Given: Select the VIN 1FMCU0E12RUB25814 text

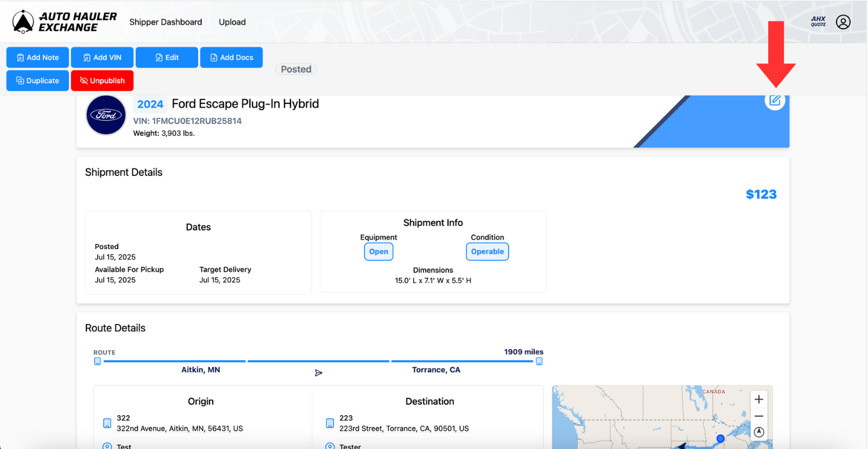Looking at the screenshot, I should coord(187,121).
